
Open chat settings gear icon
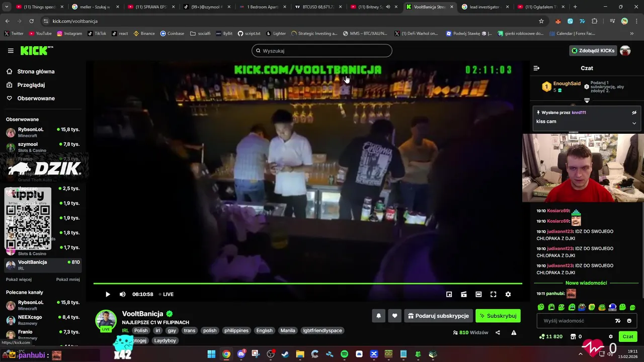(611, 337)
